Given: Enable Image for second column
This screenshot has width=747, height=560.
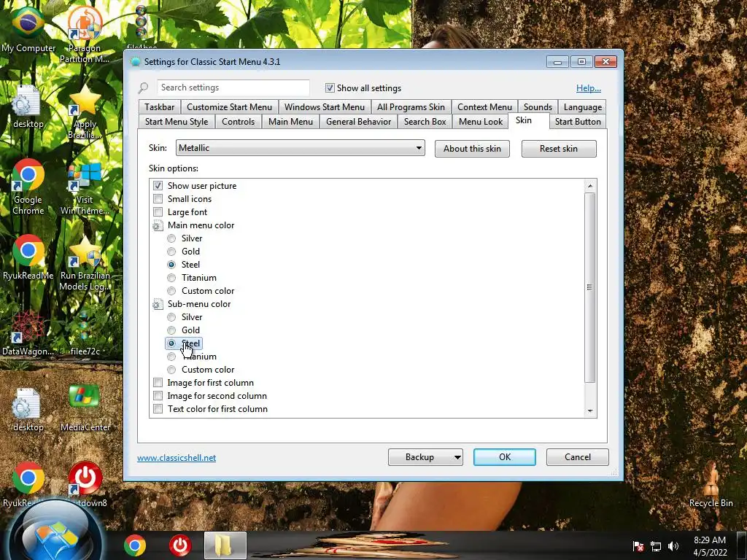Looking at the screenshot, I should coord(158,396).
